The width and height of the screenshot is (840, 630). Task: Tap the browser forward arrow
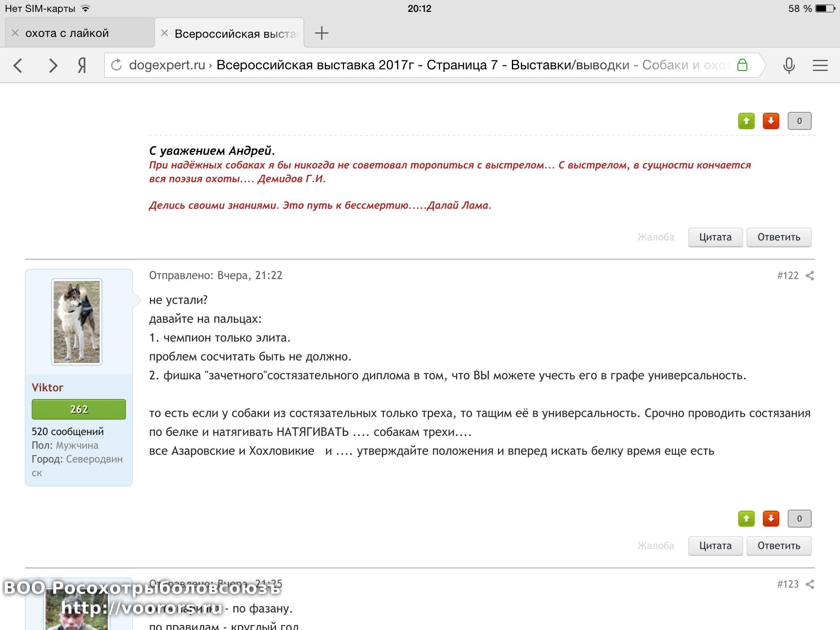click(52, 66)
